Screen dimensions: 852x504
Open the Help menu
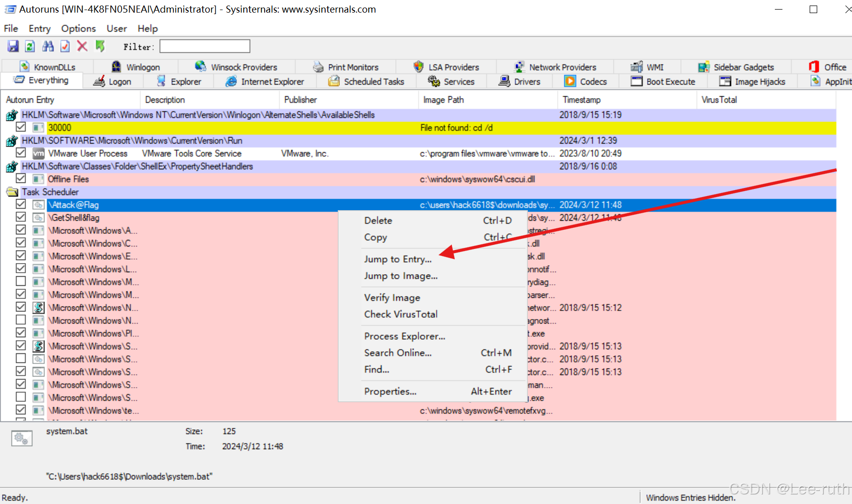(x=148, y=28)
